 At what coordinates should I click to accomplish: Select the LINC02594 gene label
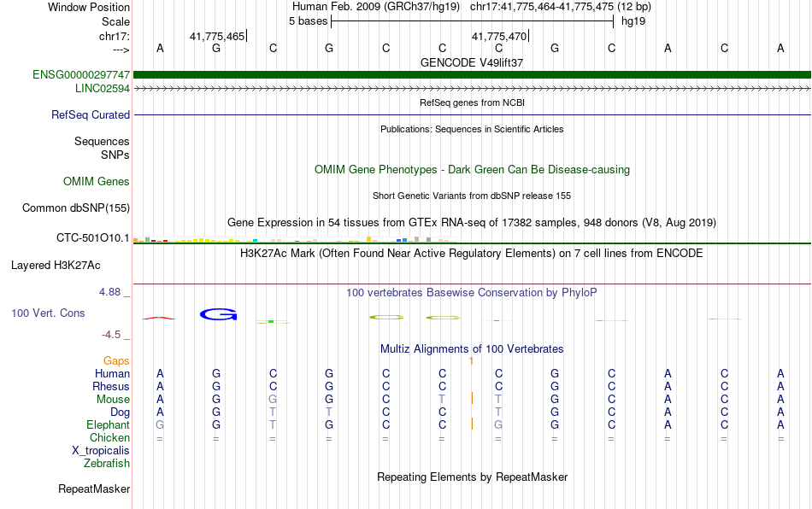pyautogui.click(x=102, y=89)
